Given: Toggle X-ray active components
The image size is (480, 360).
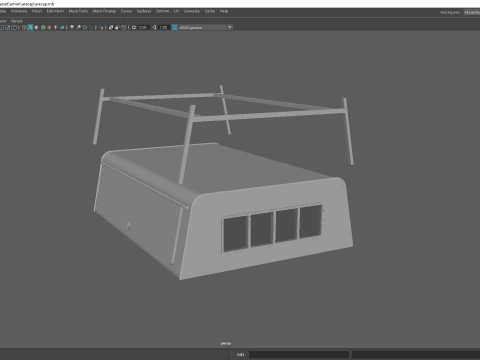Looking at the screenshot, I should coord(117,27).
